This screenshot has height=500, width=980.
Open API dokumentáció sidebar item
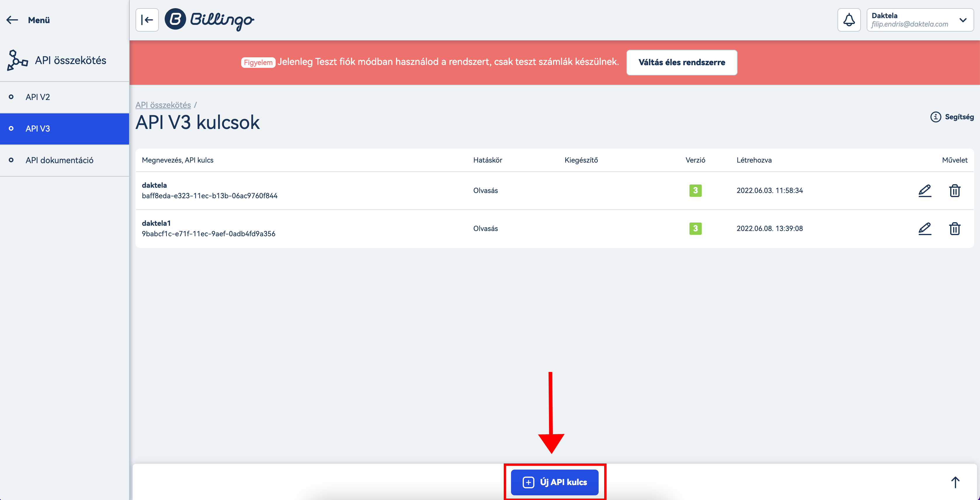coord(59,160)
